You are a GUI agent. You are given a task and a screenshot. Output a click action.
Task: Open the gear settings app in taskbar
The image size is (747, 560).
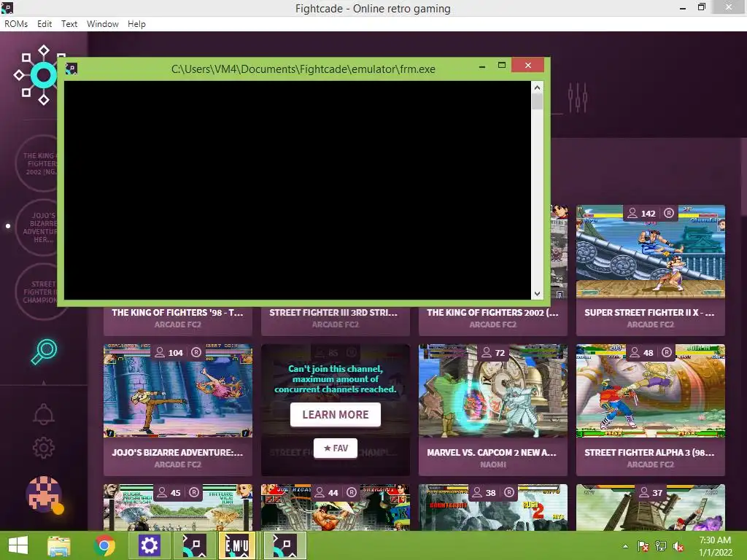coord(149,545)
